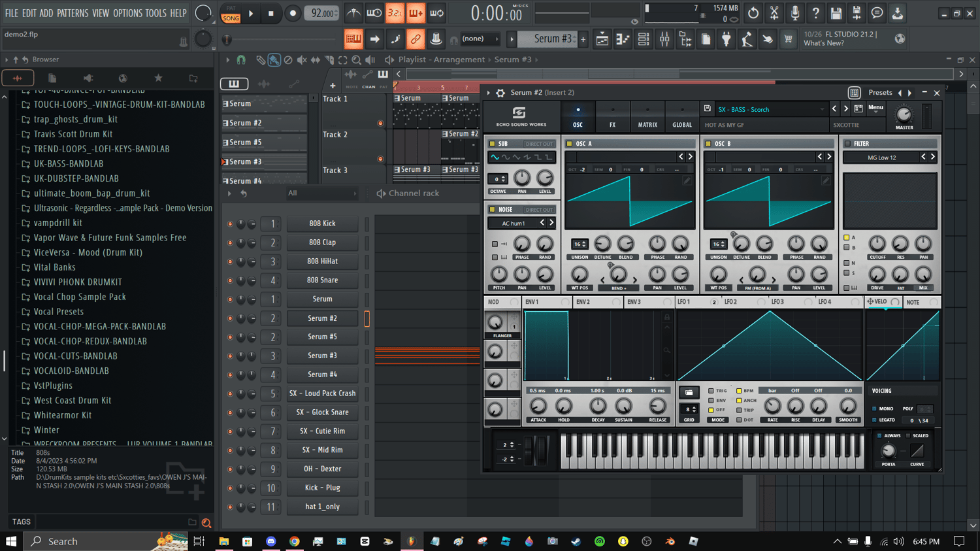Adjust the filter CUTOFF knob
The width and height of the screenshot is (980, 551).
[x=877, y=244]
